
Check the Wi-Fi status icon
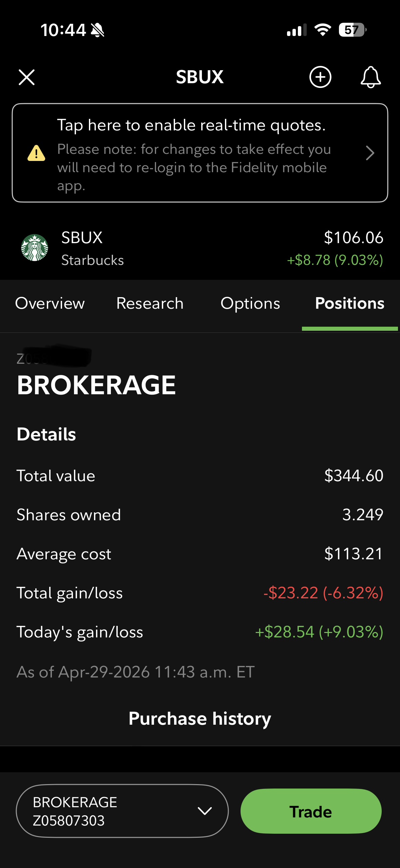pos(323,30)
